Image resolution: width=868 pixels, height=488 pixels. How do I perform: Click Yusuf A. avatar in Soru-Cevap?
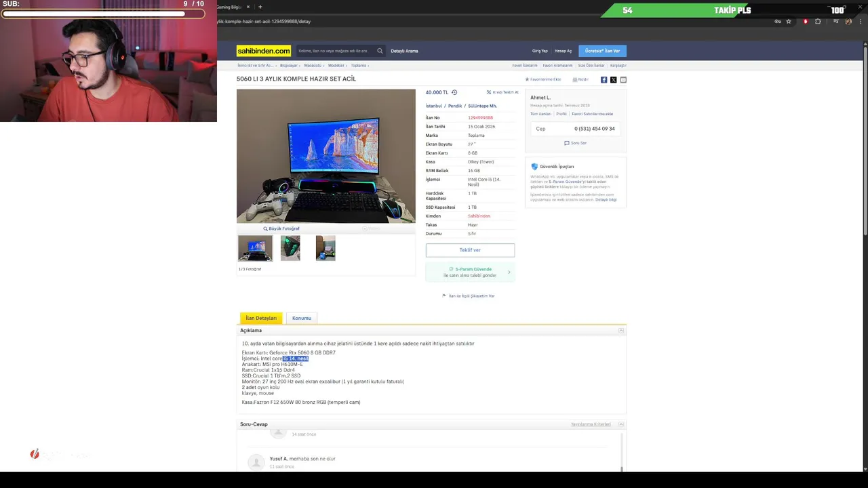[x=256, y=462]
